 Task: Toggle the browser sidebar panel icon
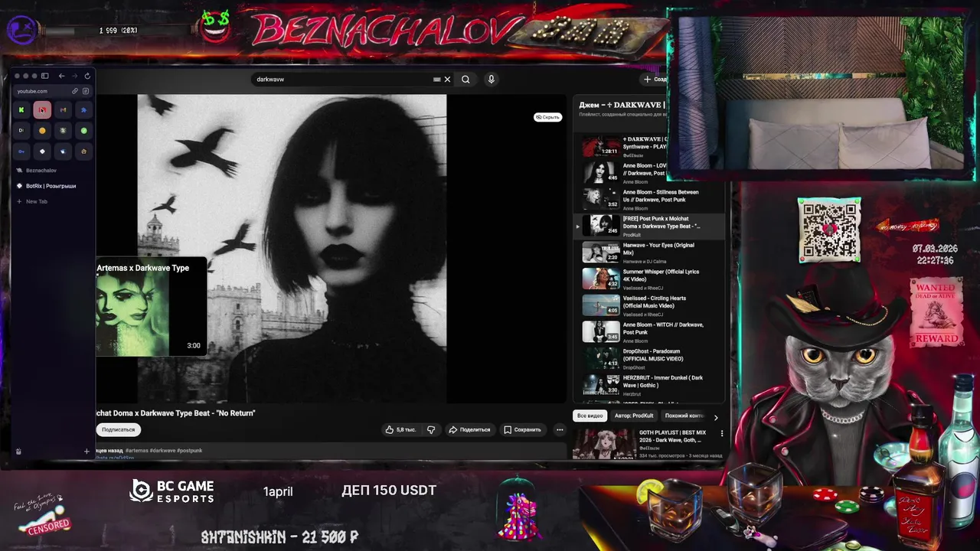(x=44, y=76)
